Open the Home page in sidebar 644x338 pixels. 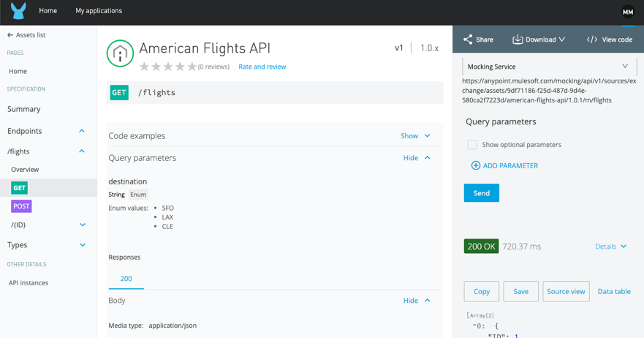tap(18, 71)
